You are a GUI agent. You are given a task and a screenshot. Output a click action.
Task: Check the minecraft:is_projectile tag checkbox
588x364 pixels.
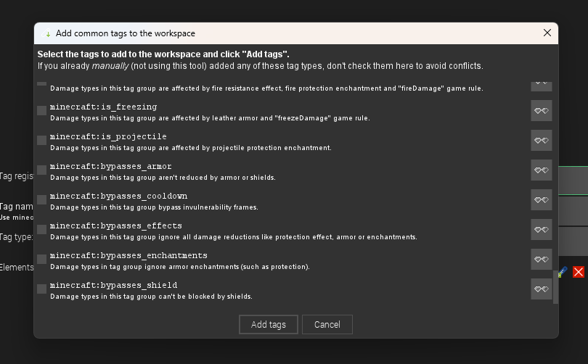pos(42,140)
